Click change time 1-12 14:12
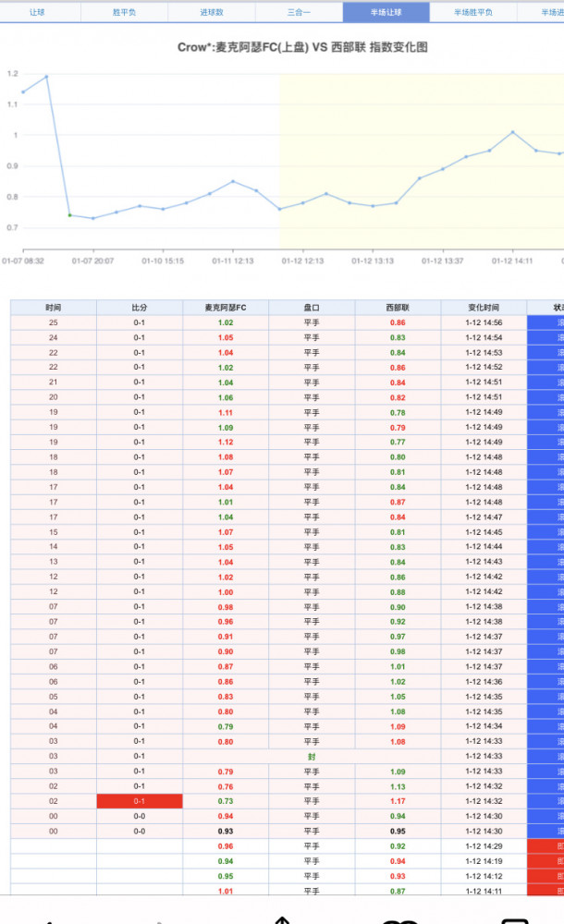This screenshot has height=924, width=564. 484,876
